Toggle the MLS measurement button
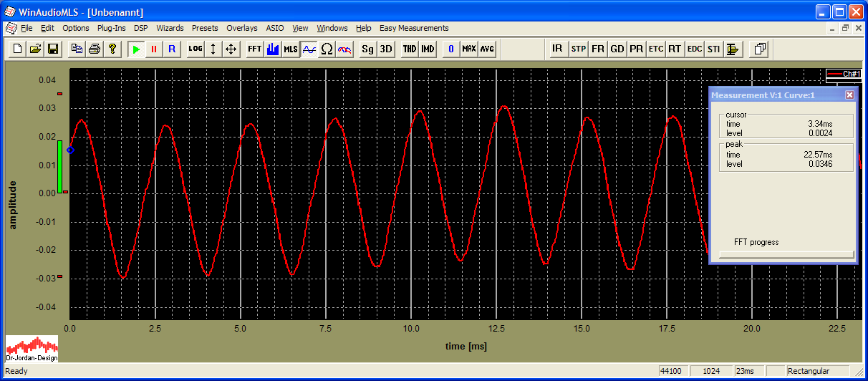The height and width of the screenshot is (381, 868). point(291,49)
